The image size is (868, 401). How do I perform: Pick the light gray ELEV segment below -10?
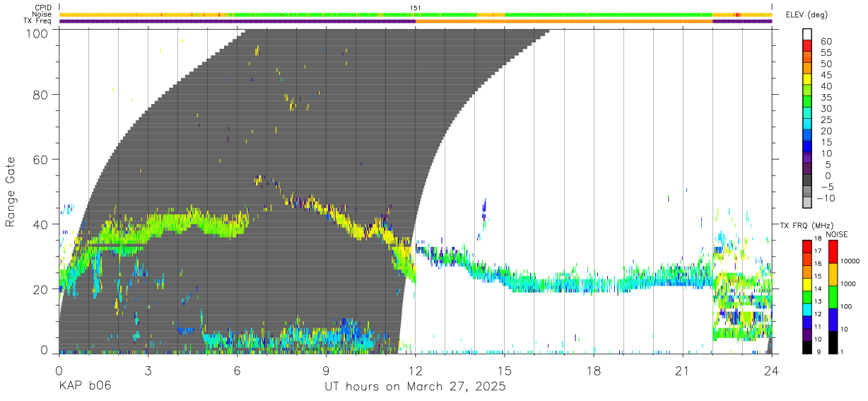click(x=808, y=203)
